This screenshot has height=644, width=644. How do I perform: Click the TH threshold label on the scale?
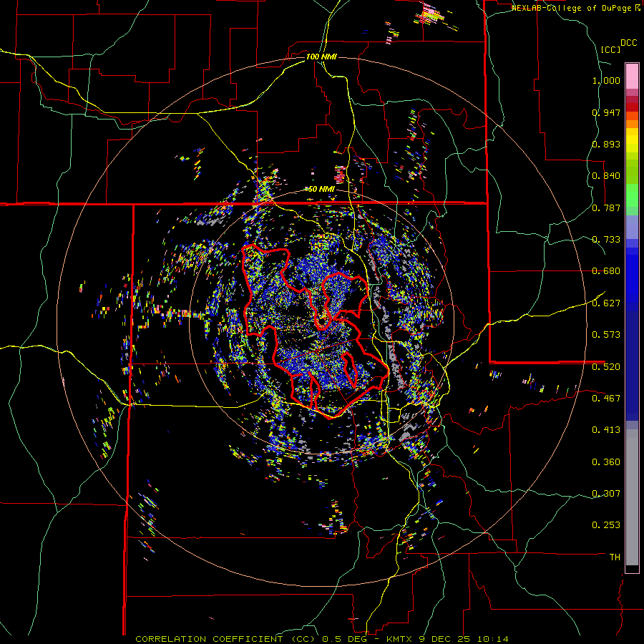[615, 557]
